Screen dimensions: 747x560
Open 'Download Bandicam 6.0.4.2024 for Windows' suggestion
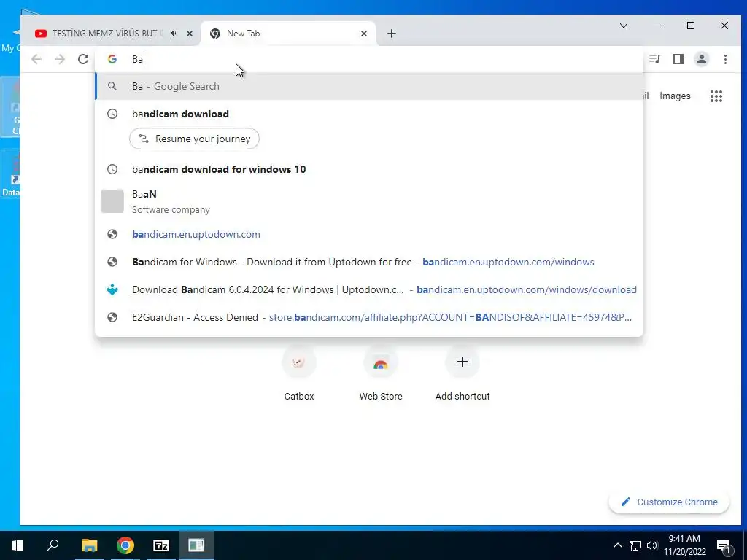coord(369,289)
